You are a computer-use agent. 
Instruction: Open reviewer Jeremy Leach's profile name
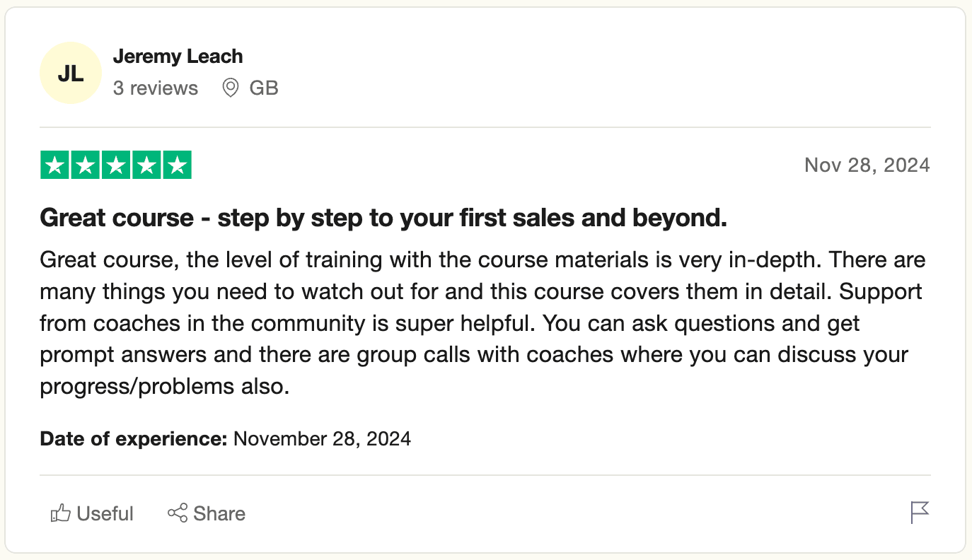pyautogui.click(x=178, y=57)
